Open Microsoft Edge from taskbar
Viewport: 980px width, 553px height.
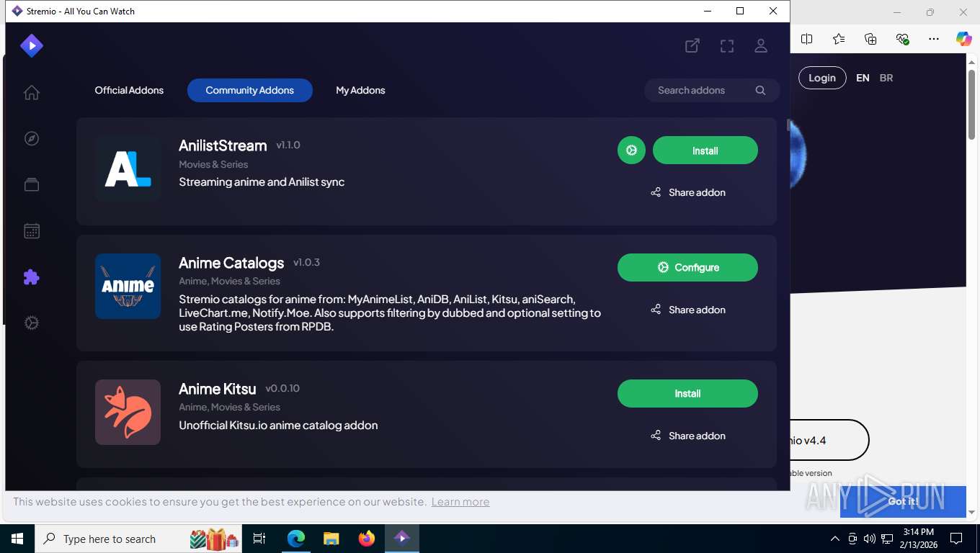click(x=296, y=539)
